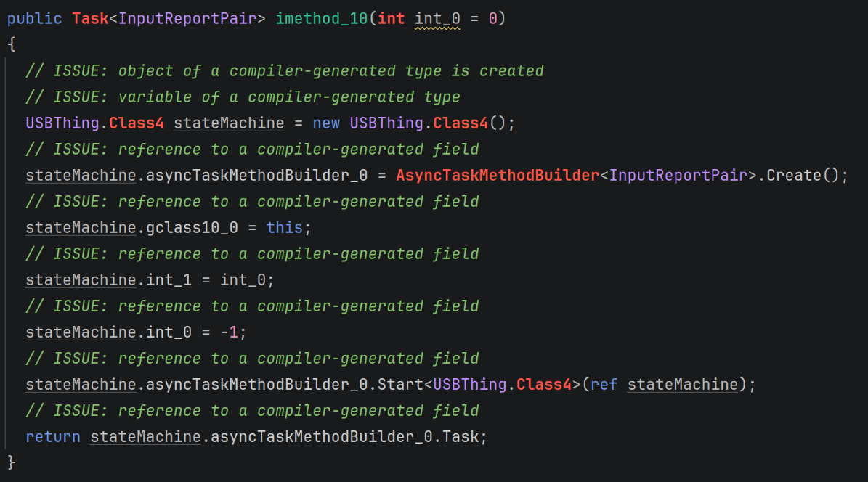Click the comment about object being created
The width and height of the screenshot is (868, 482).
pos(285,71)
